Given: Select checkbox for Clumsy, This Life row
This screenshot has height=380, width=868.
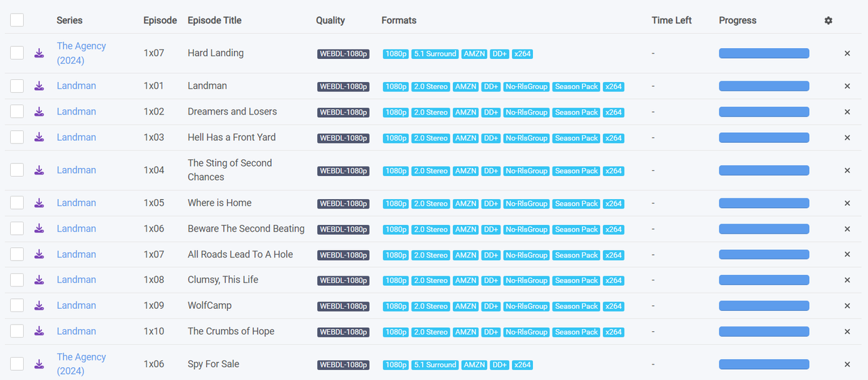Looking at the screenshot, I should point(17,280).
